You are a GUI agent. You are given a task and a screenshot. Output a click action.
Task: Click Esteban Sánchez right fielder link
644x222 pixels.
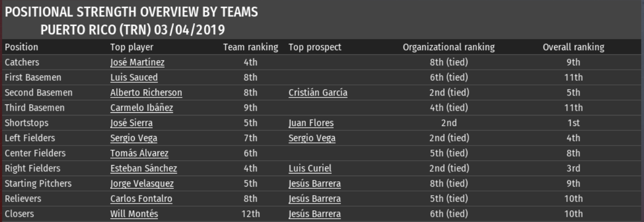[x=143, y=169]
